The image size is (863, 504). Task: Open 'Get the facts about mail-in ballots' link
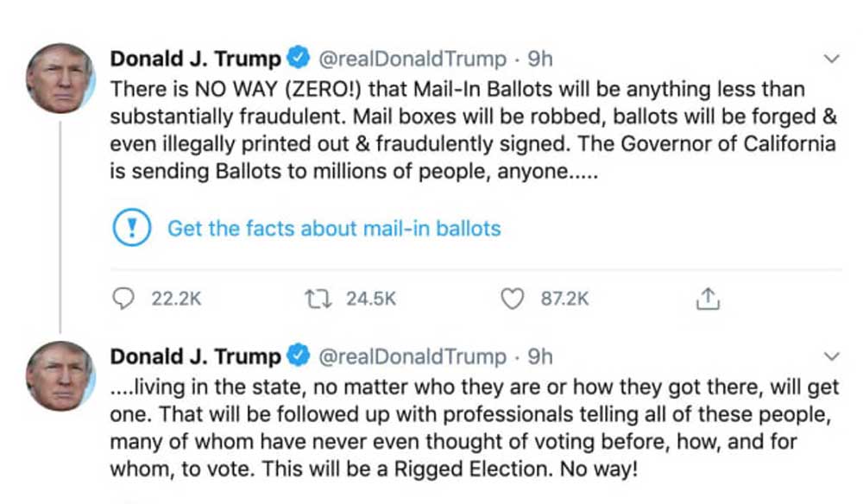pyautogui.click(x=334, y=229)
